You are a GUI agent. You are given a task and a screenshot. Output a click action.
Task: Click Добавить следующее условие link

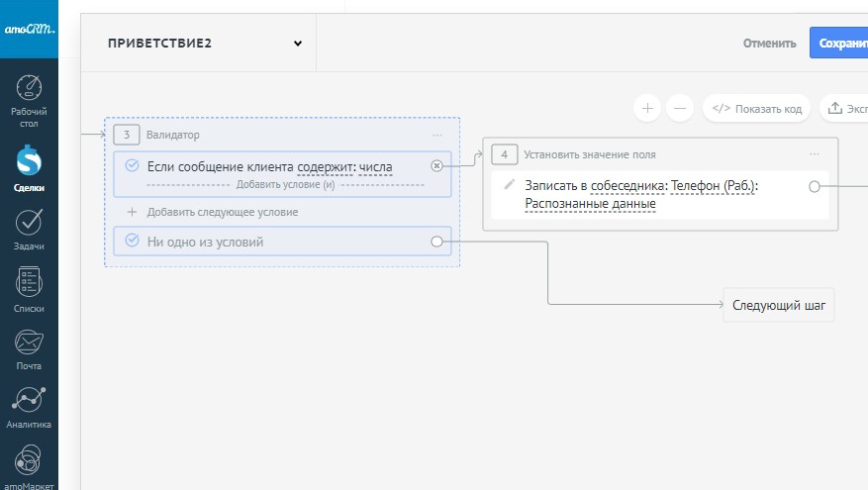point(222,212)
